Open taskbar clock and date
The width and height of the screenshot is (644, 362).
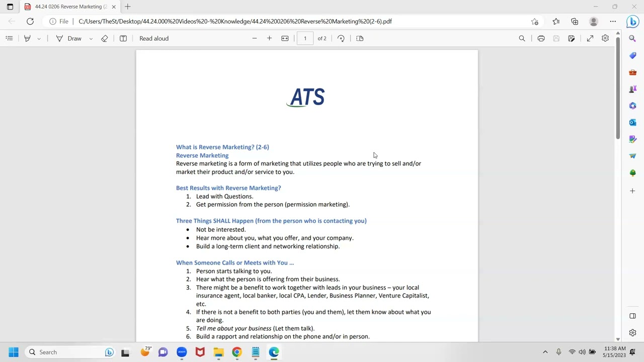click(x=615, y=352)
